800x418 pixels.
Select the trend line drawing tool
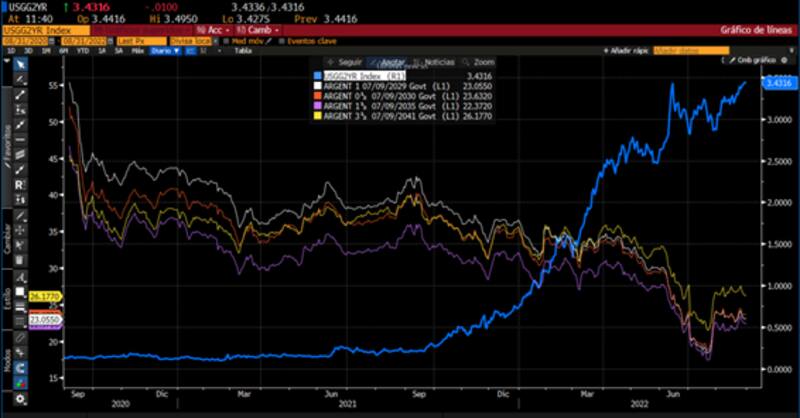click(20, 95)
